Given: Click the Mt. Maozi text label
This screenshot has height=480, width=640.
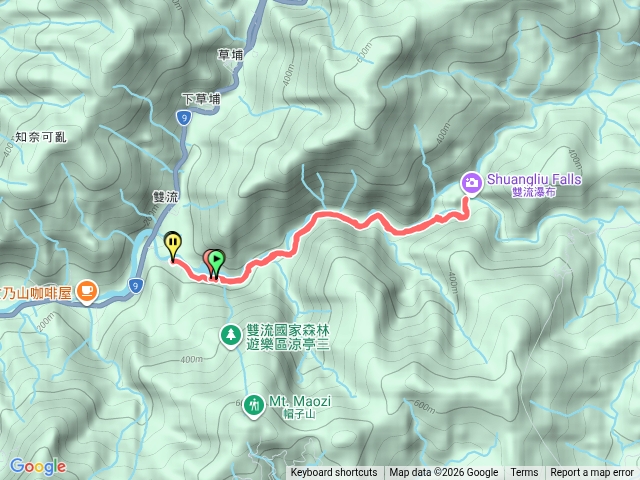Looking at the screenshot, I should (x=300, y=401).
